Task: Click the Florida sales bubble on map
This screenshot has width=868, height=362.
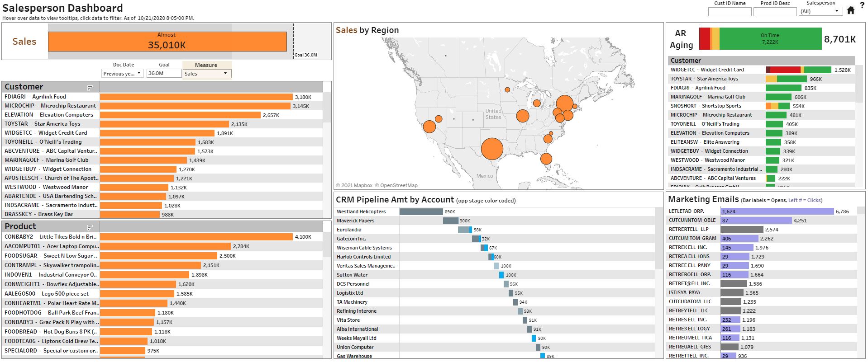Action: pos(546,159)
